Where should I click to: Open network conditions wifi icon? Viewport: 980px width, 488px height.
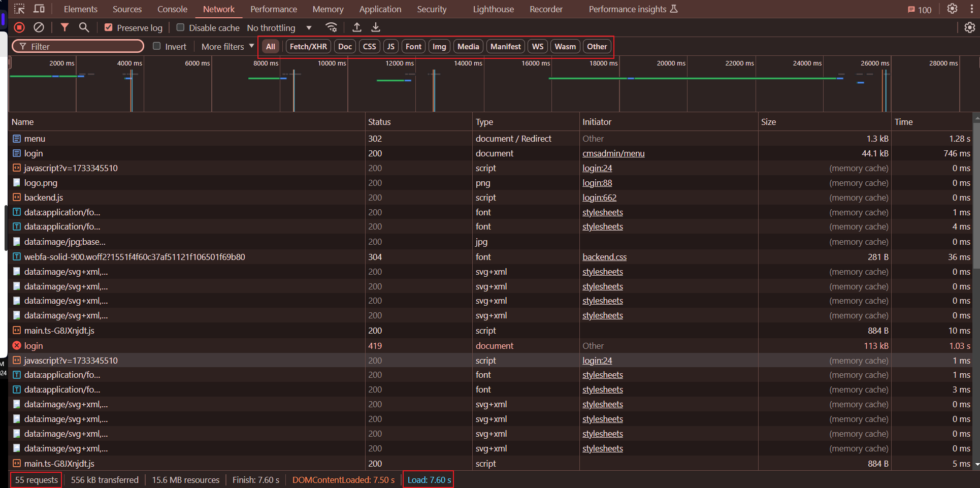click(x=331, y=27)
